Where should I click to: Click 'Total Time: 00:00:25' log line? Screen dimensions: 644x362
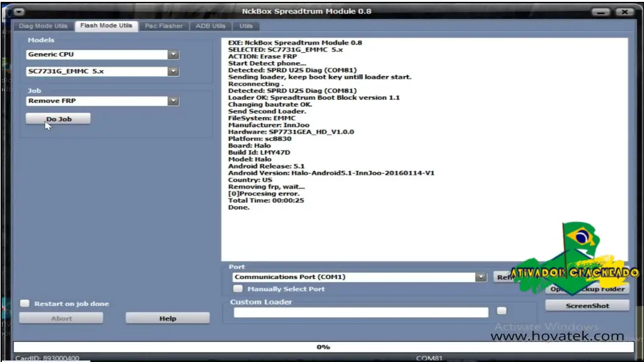(x=266, y=200)
